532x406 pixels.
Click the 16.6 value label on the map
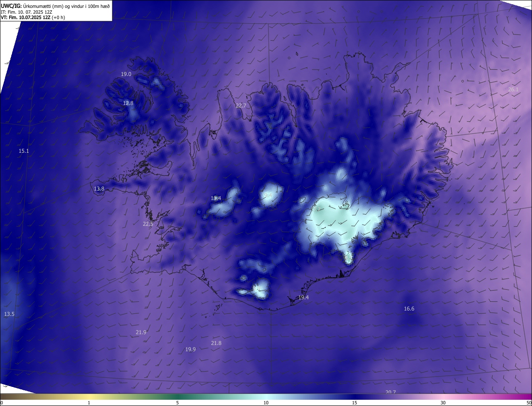[x=409, y=308]
